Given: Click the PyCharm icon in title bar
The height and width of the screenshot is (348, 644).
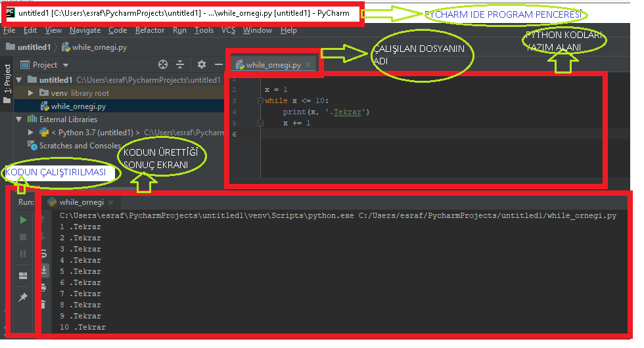Looking at the screenshot, I should [x=11, y=12].
